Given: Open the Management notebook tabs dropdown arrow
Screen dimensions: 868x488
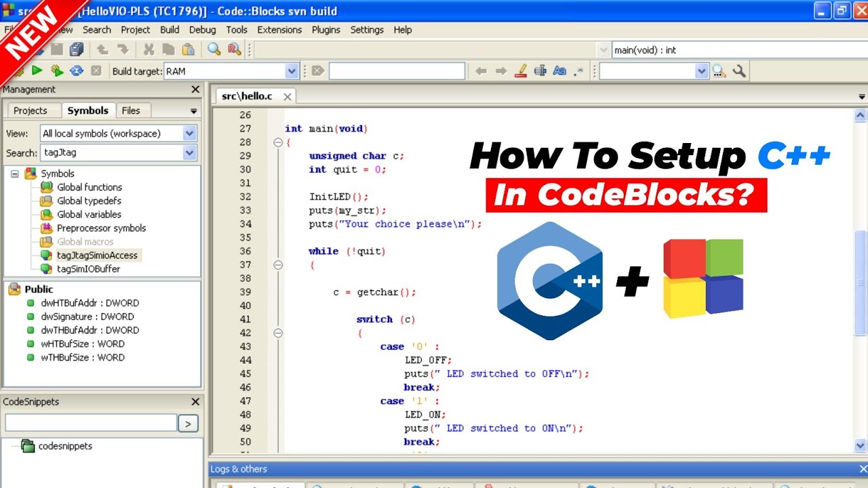Looking at the screenshot, I should click(193, 111).
